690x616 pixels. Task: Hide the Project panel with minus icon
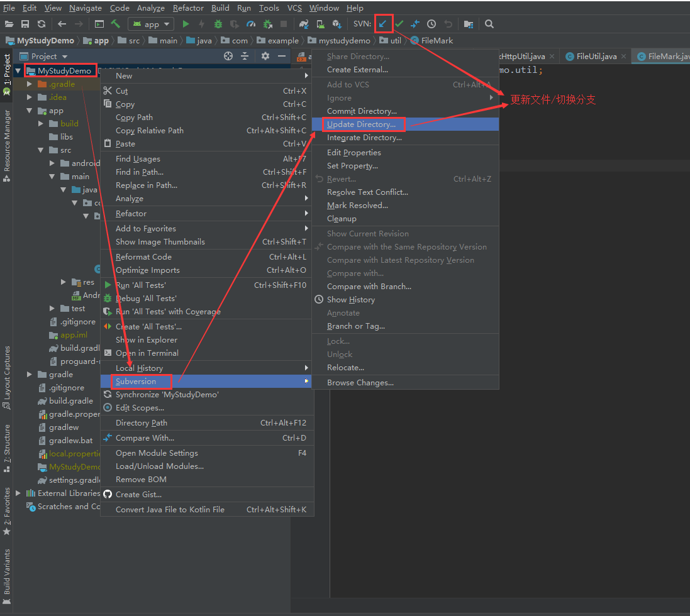click(282, 56)
